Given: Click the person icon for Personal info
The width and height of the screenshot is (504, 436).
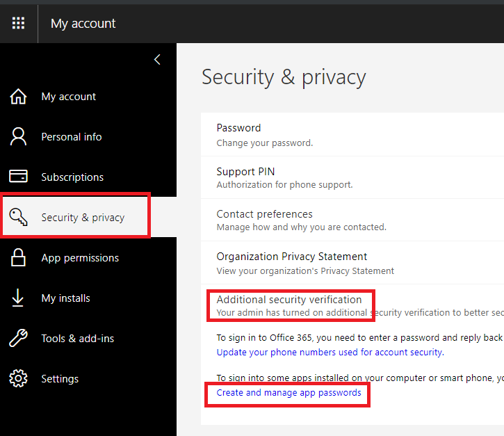Looking at the screenshot, I should point(18,137).
